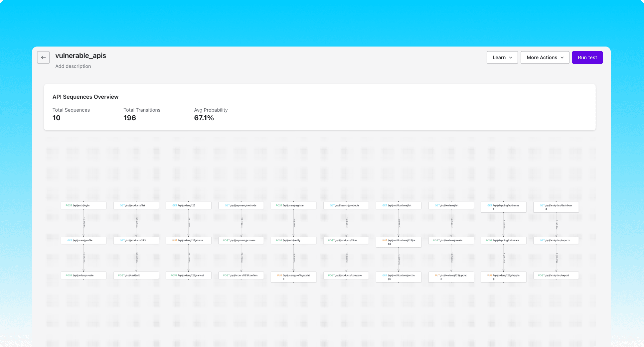Go back using the left arrow icon

pyautogui.click(x=43, y=58)
